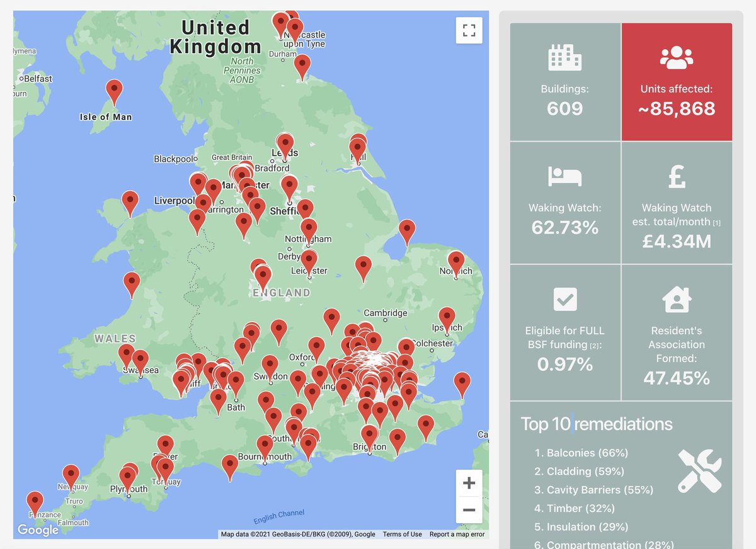
Task: Click the pound sign icon
Action: coord(677,177)
